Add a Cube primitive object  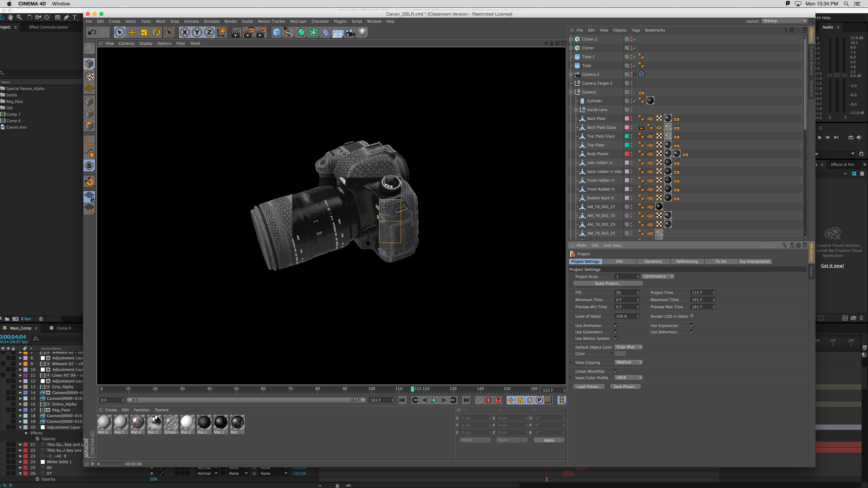[x=277, y=32]
